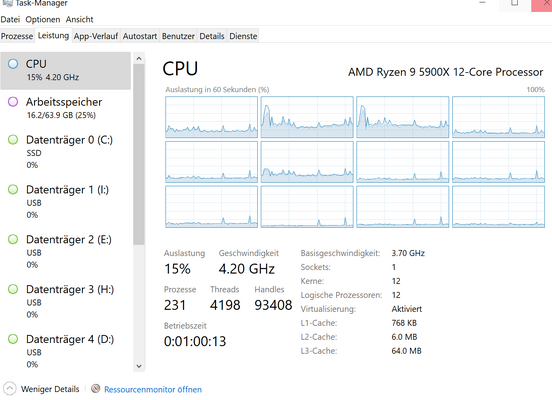The image size is (552, 400).
Task: Click the Datenträger 3 (H:) green circle icon
Action: click(x=13, y=289)
